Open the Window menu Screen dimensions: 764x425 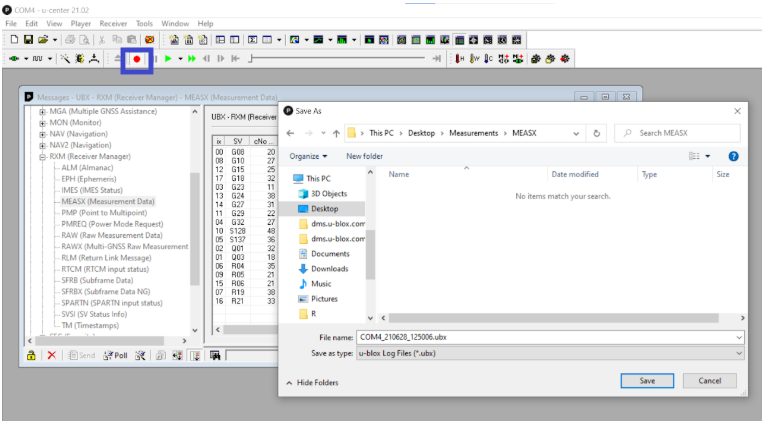(x=175, y=23)
